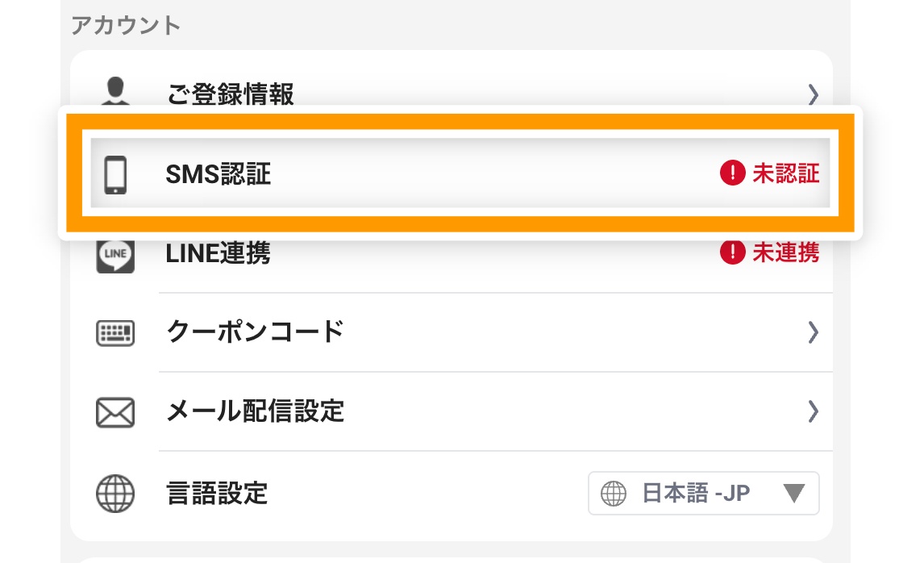Click the person icon beside ご登録情報

[x=115, y=90]
